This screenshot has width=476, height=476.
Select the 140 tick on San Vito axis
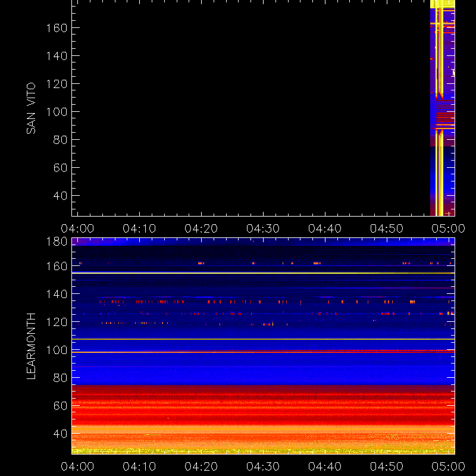point(57,56)
